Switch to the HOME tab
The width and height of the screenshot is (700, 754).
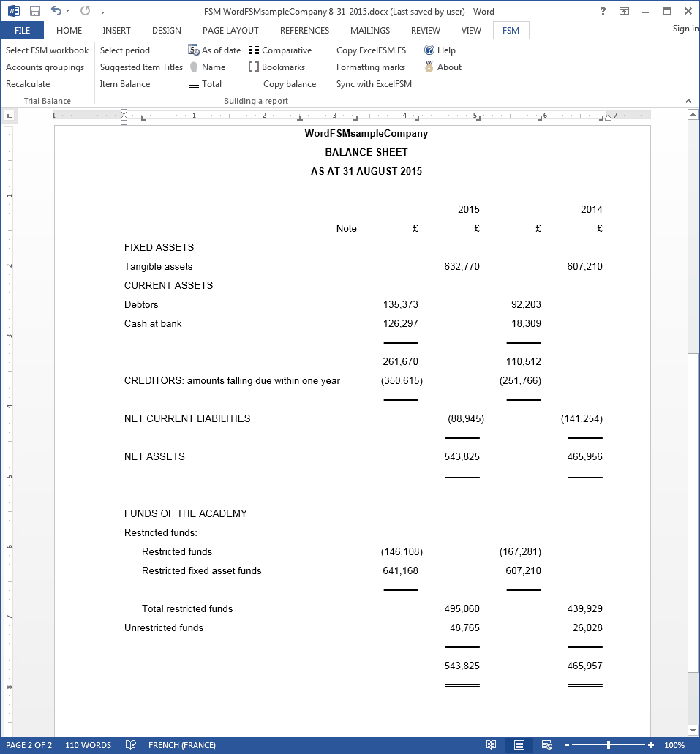pos(69,30)
